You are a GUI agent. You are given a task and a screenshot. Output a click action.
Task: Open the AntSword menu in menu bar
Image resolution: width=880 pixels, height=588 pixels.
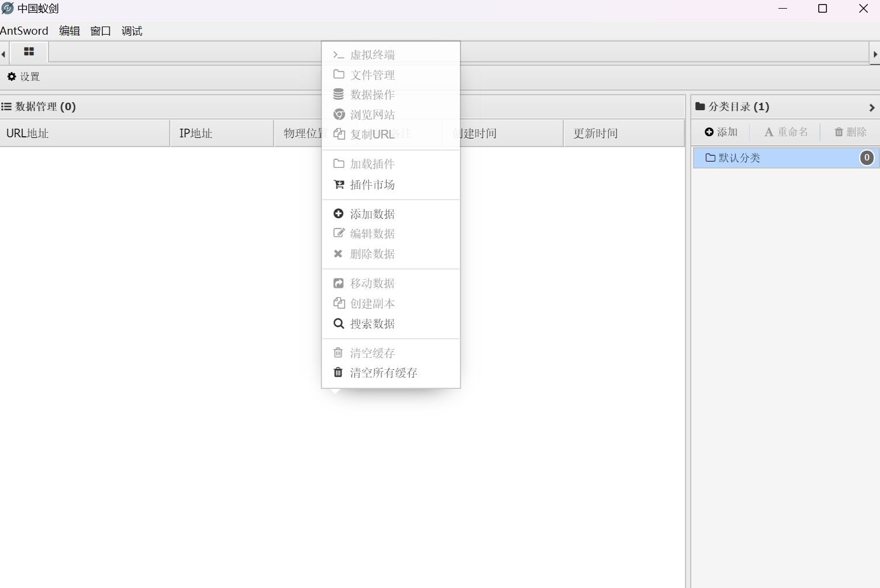click(24, 31)
